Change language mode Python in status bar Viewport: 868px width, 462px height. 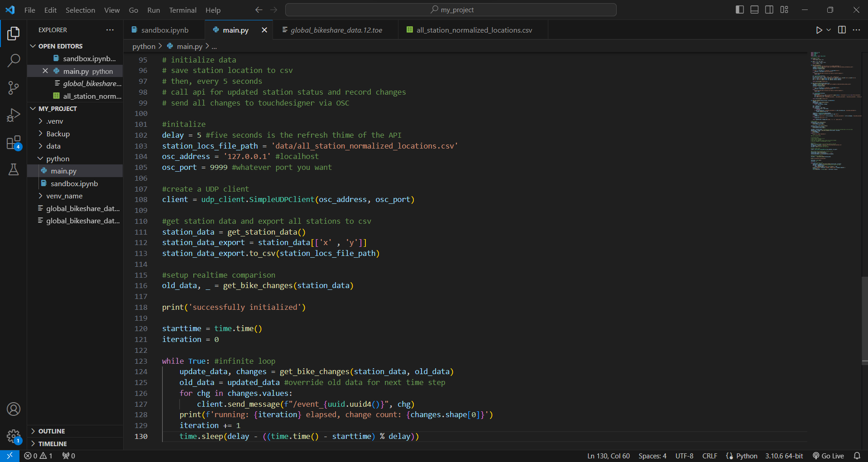[747, 456]
